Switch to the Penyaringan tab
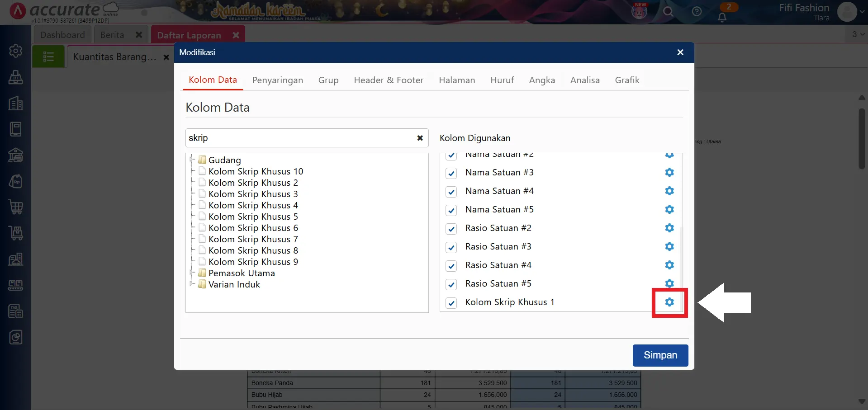868x410 pixels. 277,80
